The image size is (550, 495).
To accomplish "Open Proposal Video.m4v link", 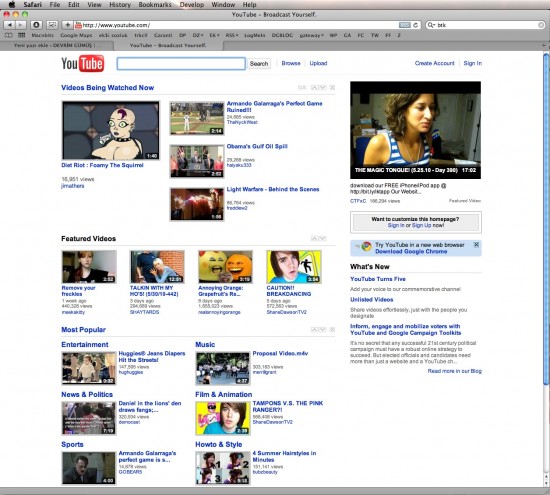I will tap(280, 353).
